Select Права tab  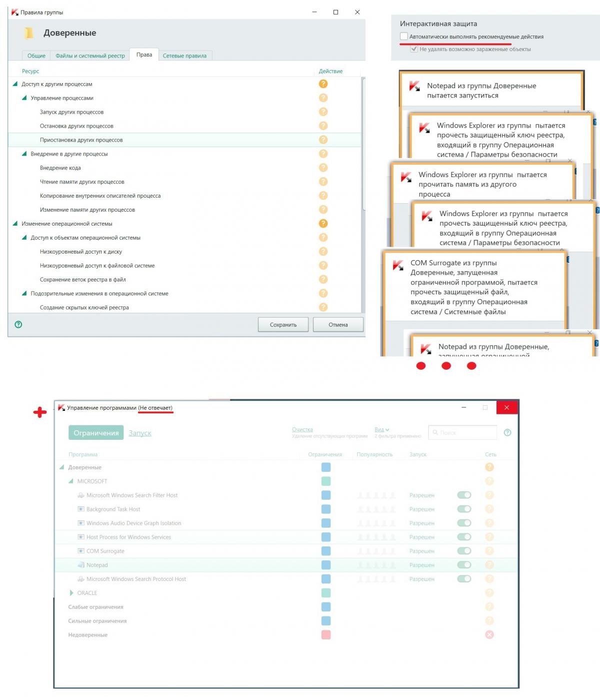[x=144, y=55]
